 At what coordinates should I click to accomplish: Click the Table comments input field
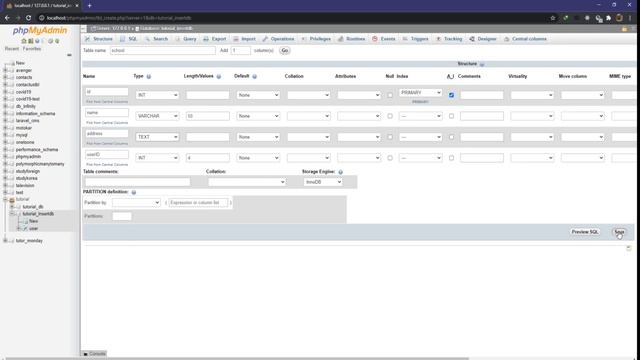[137, 182]
